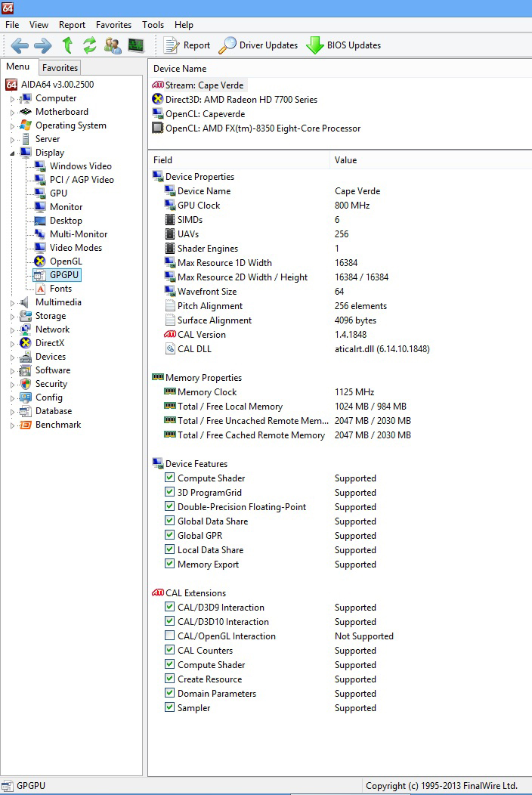Collapse the Display tree node
Screen dimensions: 532x795
click(12, 153)
